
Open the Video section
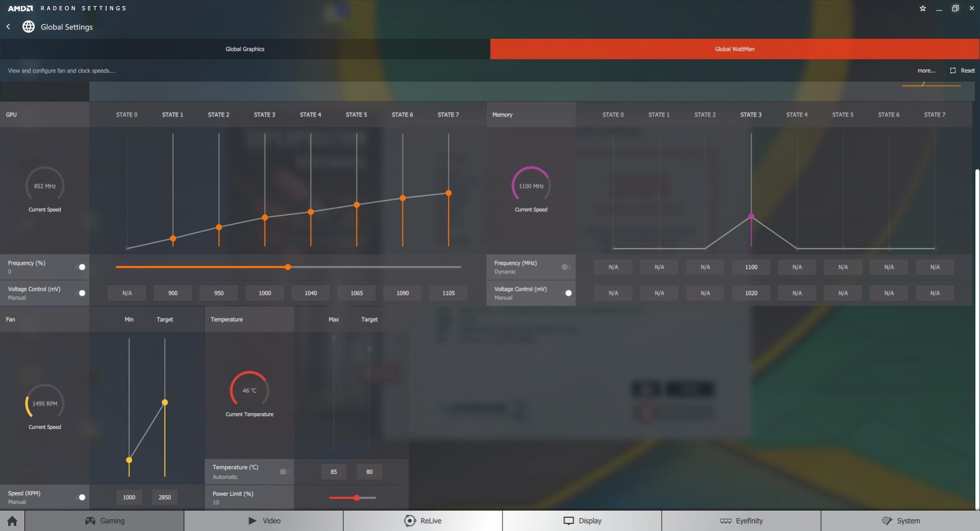tap(264, 521)
